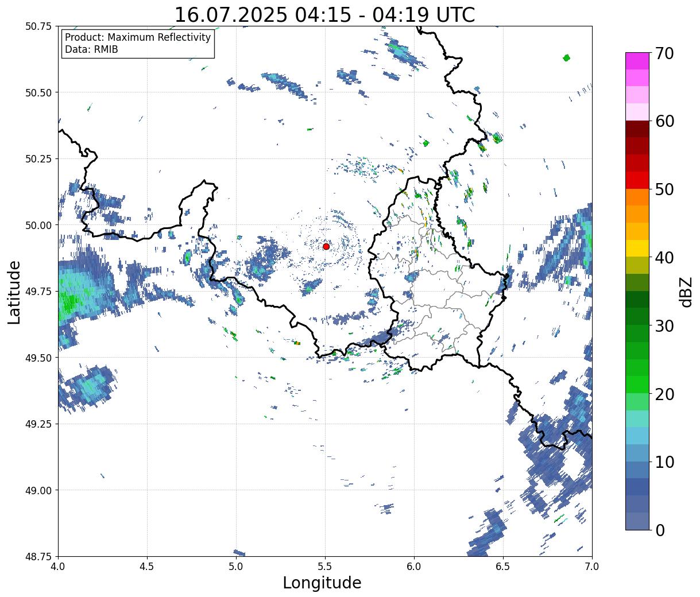Click the longitude tick label "5.5"
700x597 pixels.
point(325,566)
